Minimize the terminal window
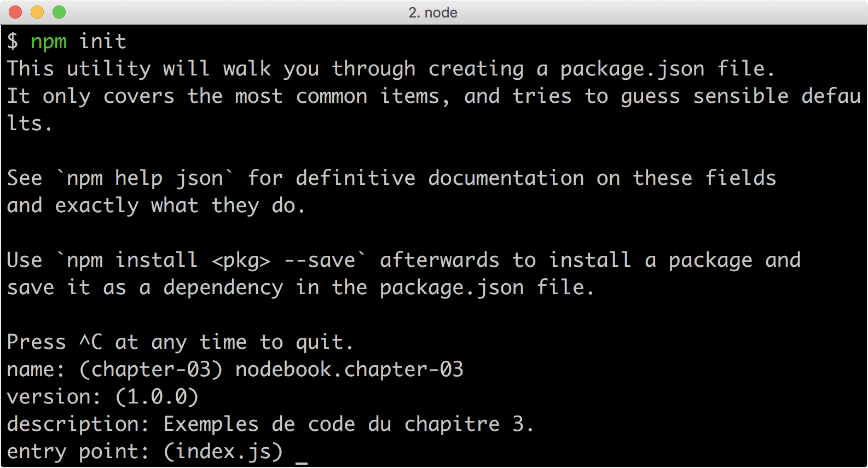Screen dimensions: 868x468 37,11
